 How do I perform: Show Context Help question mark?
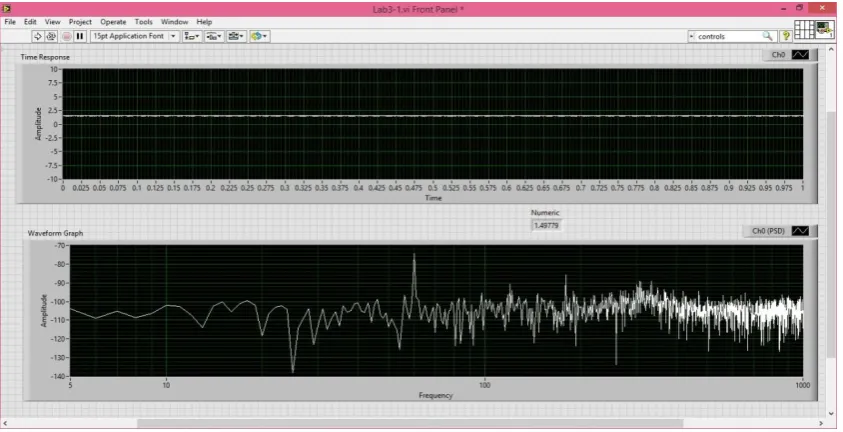pos(786,36)
